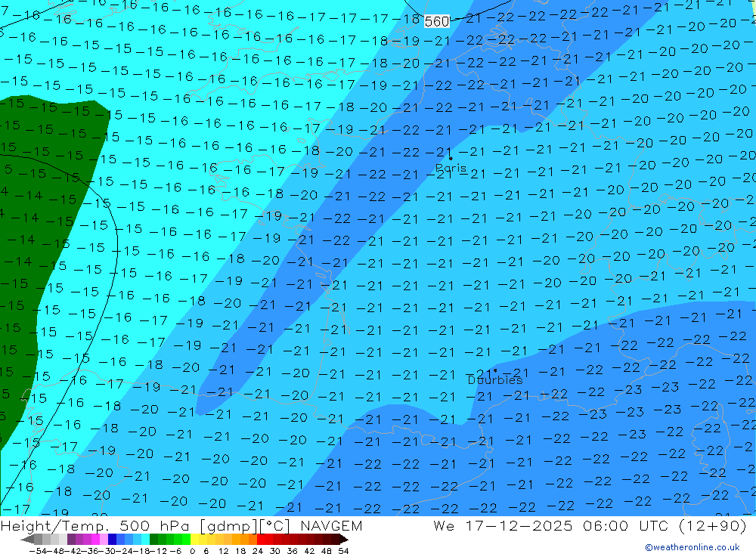
Task: Click the '500 hPa' level text
Action: 155,525
